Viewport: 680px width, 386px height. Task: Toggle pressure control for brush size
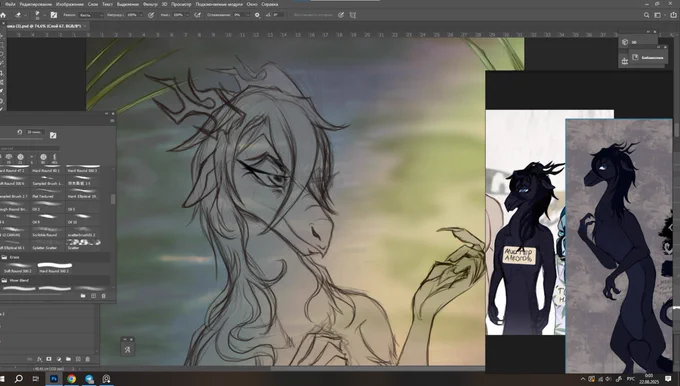341,15
